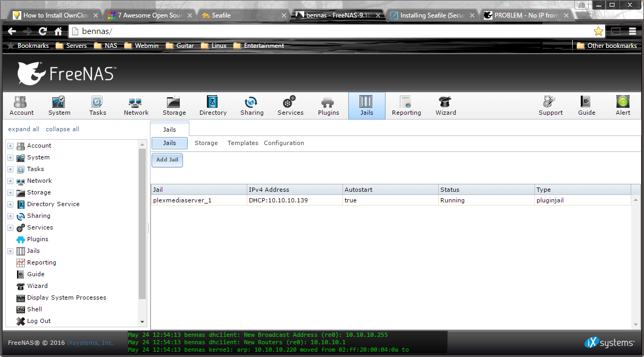Expand the Network tree node

click(x=10, y=181)
